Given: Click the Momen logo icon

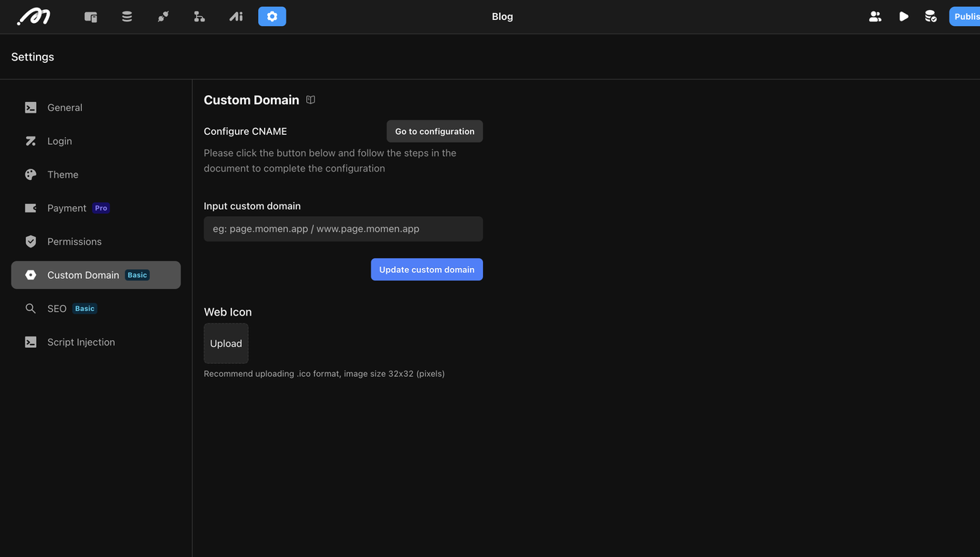Looking at the screenshot, I should pos(34,16).
